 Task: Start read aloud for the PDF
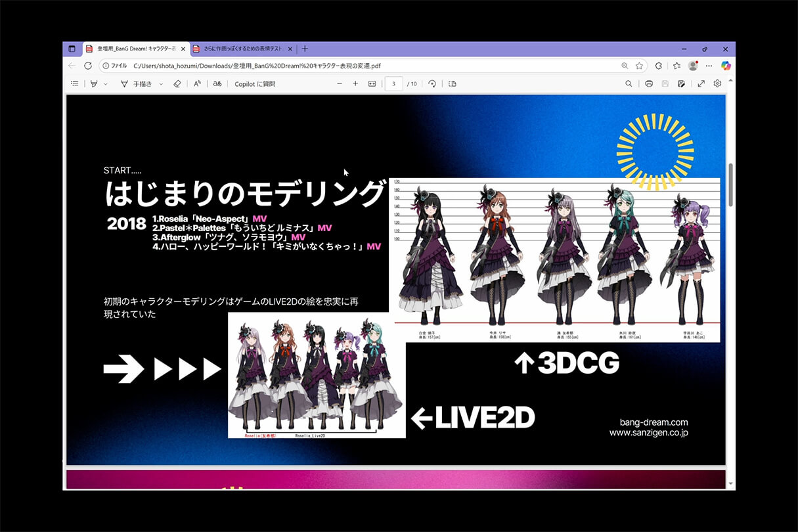tap(196, 83)
